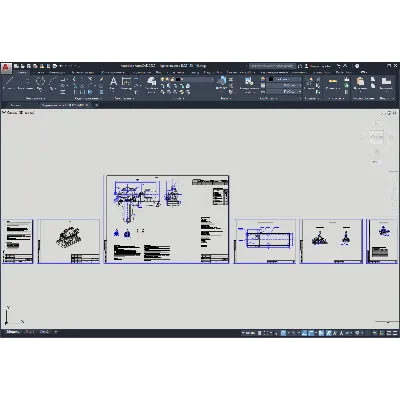Viewport: 400px width, 400px height.
Task: Choose the large Text tool icon
Action: pos(113,82)
